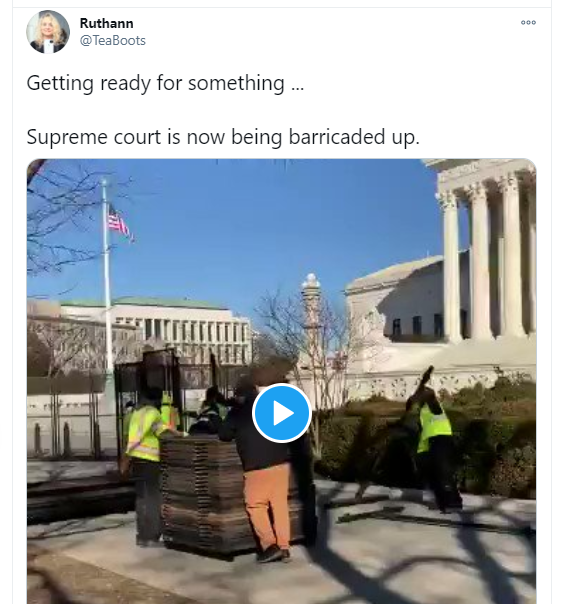Click the worker in yellow vest at left
The width and height of the screenshot is (571, 604).
click(x=146, y=462)
